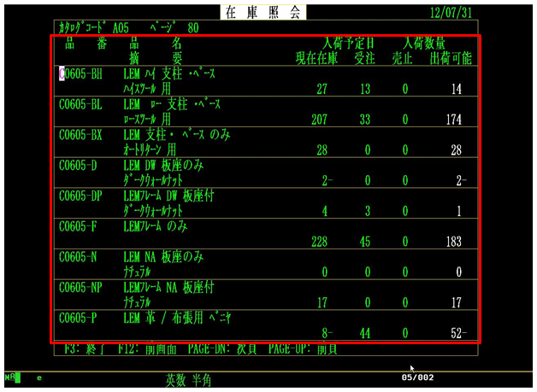Click order quantity 13 for C0605-BH
537x392 pixels.
point(365,90)
